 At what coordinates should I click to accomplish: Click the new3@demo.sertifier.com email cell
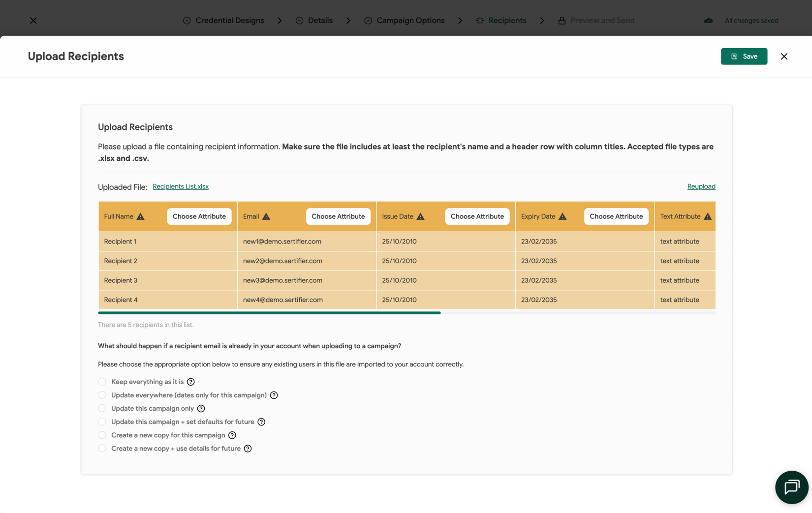tap(307, 280)
